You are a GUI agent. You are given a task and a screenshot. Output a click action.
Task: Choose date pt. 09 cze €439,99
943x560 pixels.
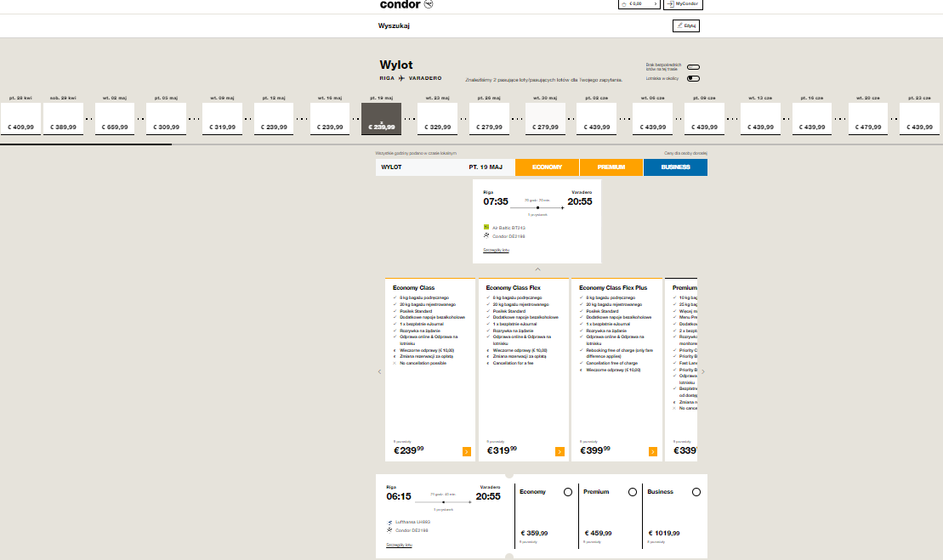click(704, 118)
